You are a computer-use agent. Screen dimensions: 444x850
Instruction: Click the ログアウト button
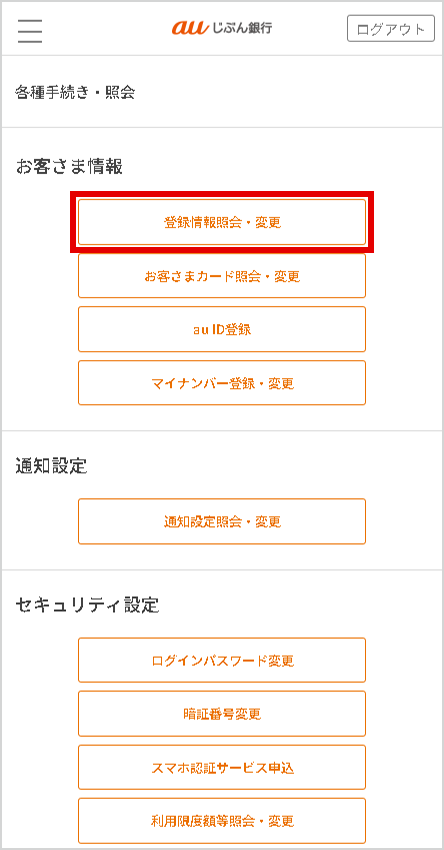[x=391, y=29]
